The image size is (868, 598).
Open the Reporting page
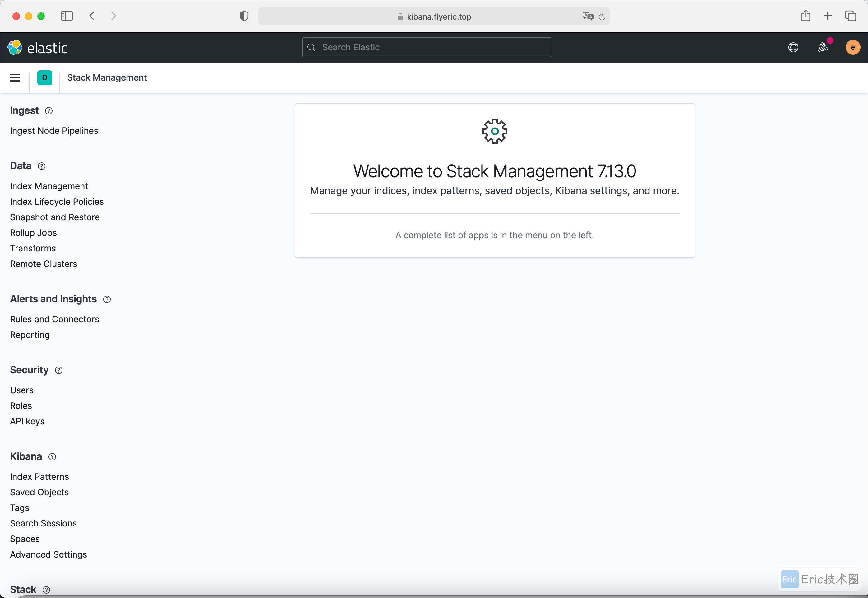(30, 335)
